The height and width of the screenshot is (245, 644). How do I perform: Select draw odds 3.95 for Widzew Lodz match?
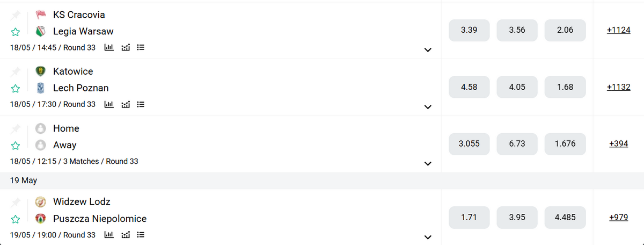[517, 218]
